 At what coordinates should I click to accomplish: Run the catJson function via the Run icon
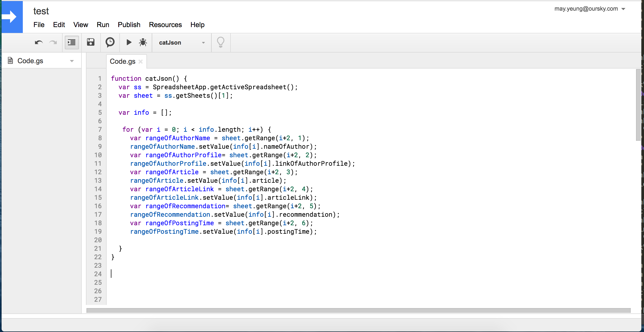129,42
